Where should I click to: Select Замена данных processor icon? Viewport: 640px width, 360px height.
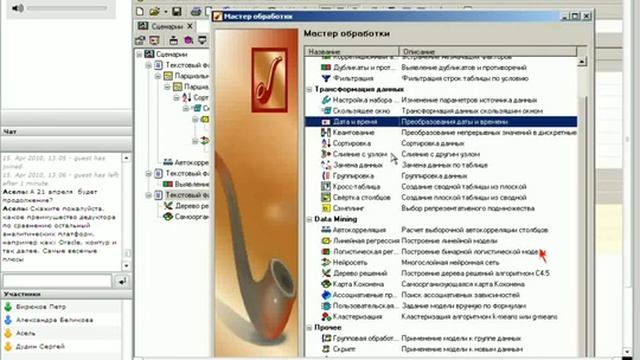(326, 165)
